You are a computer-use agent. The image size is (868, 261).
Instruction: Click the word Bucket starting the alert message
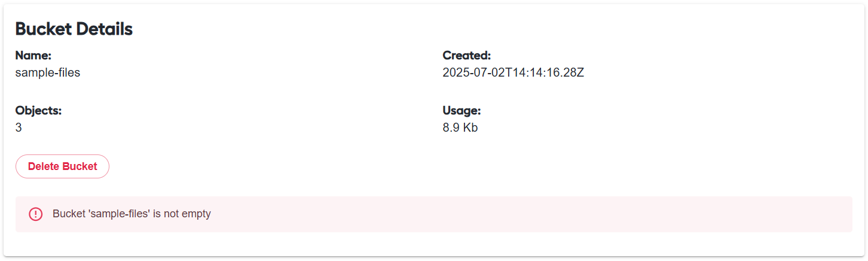tap(69, 214)
